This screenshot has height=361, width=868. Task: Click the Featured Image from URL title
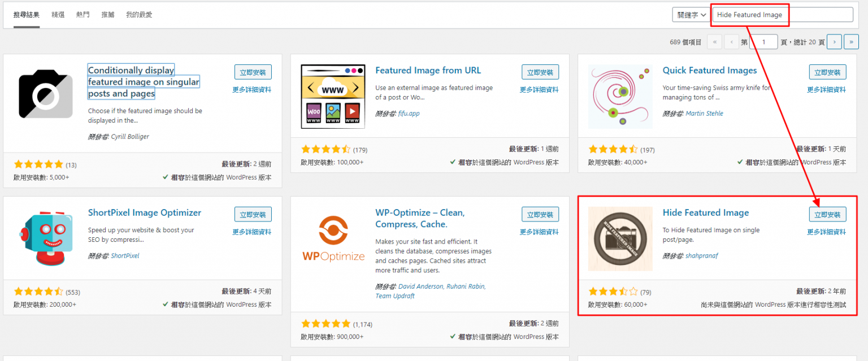pyautogui.click(x=428, y=71)
